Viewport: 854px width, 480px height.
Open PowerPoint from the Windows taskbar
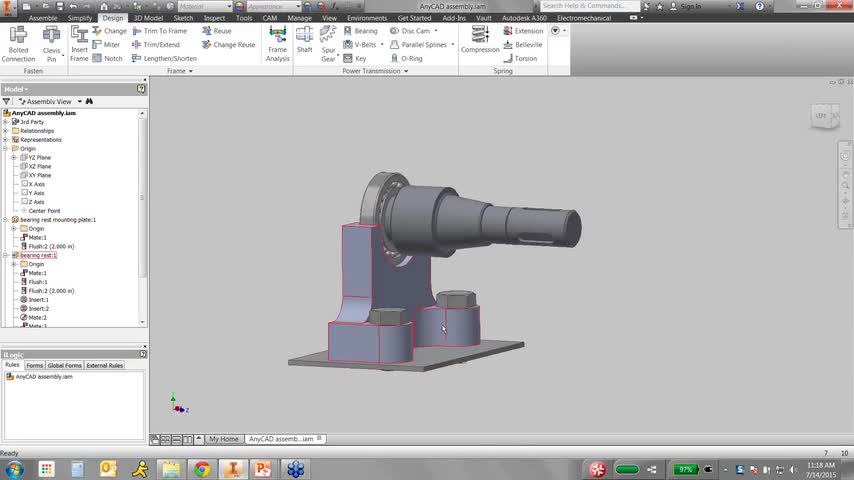263,469
